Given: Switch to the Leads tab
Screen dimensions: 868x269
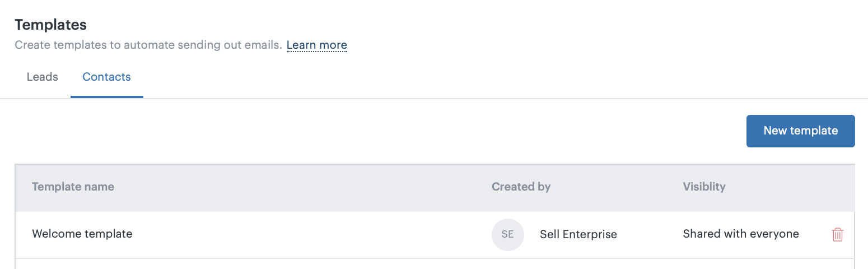Looking at the screenshot, I should [43, 77].
